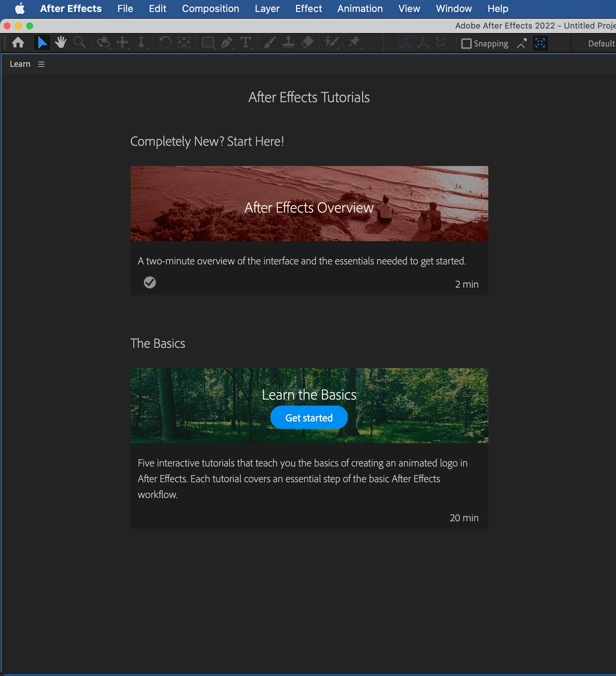Click 'The Basics' section heading

[158, 343]
